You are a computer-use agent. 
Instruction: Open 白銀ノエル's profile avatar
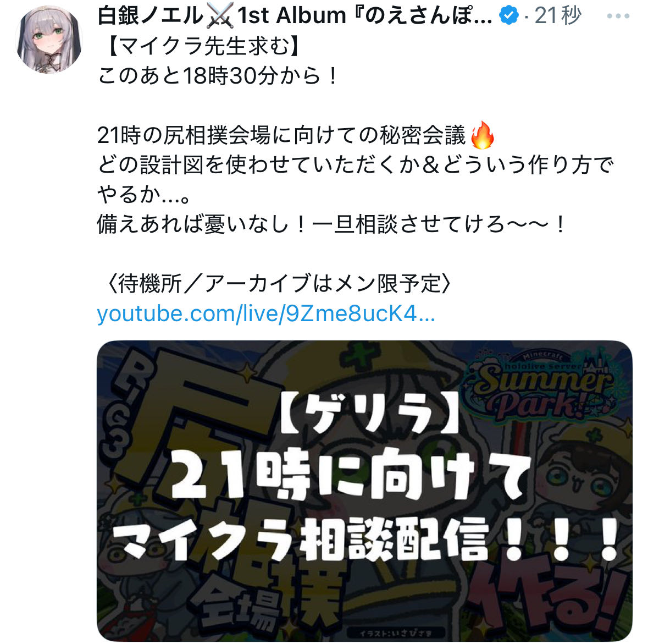tap(49, 40)
